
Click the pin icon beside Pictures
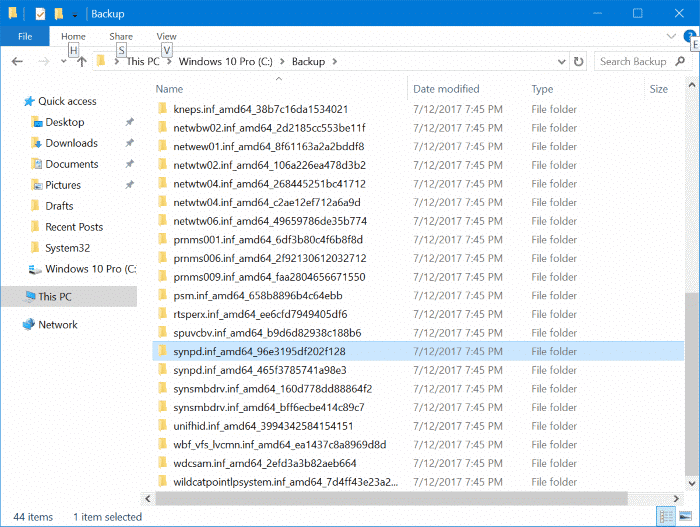coord(129,184)
